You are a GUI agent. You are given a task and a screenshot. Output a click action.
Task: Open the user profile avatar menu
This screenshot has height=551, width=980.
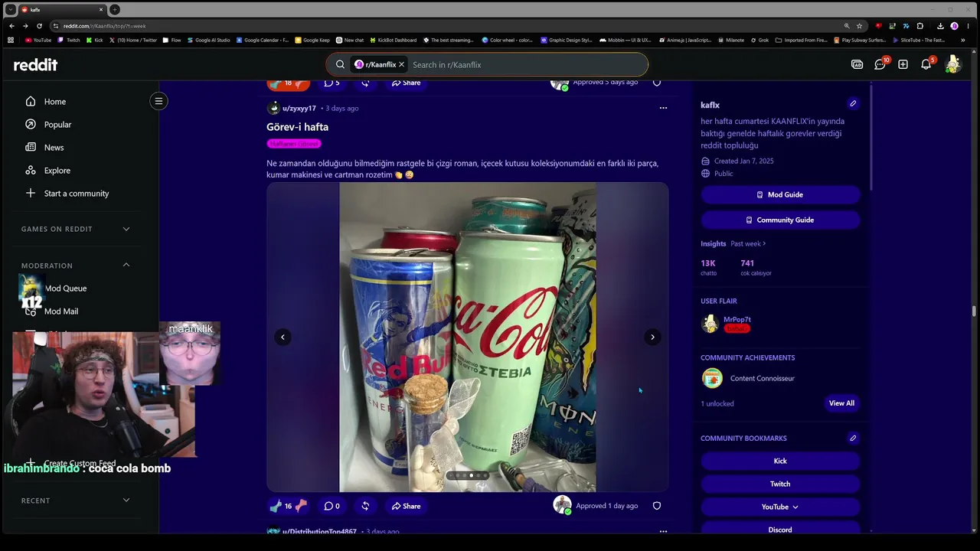point(953,64)
